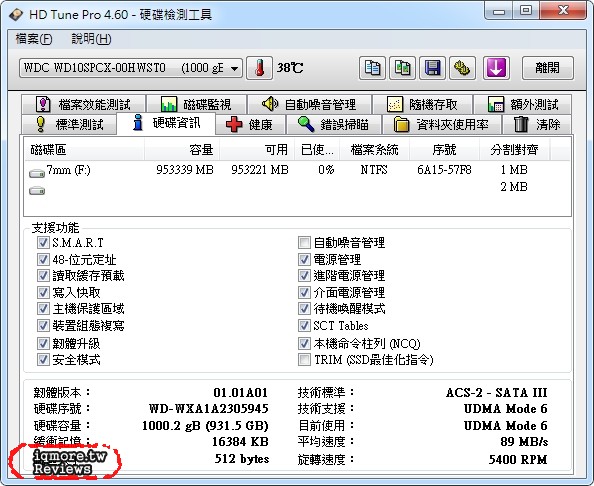Viewport: 594px width, 486px height.
Task: Toggle the 待機喚醒模式 checkbox
Action: click(304, 309)
